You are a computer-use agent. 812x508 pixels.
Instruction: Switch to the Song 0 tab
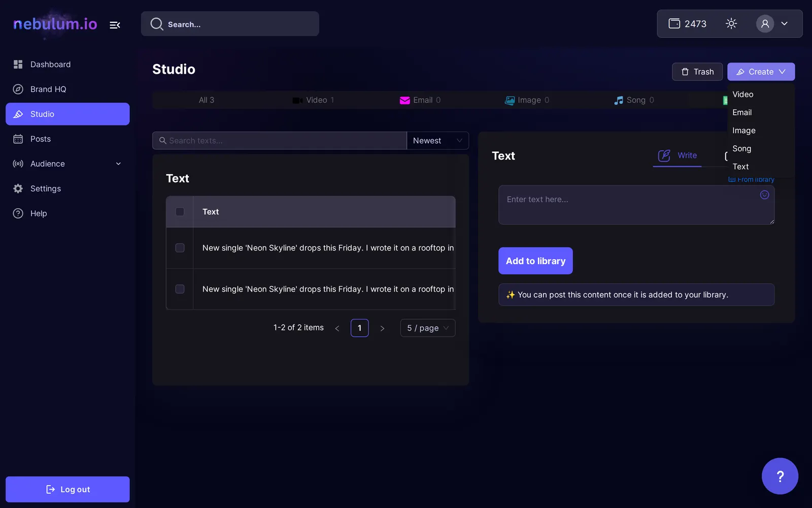(634, 100)
